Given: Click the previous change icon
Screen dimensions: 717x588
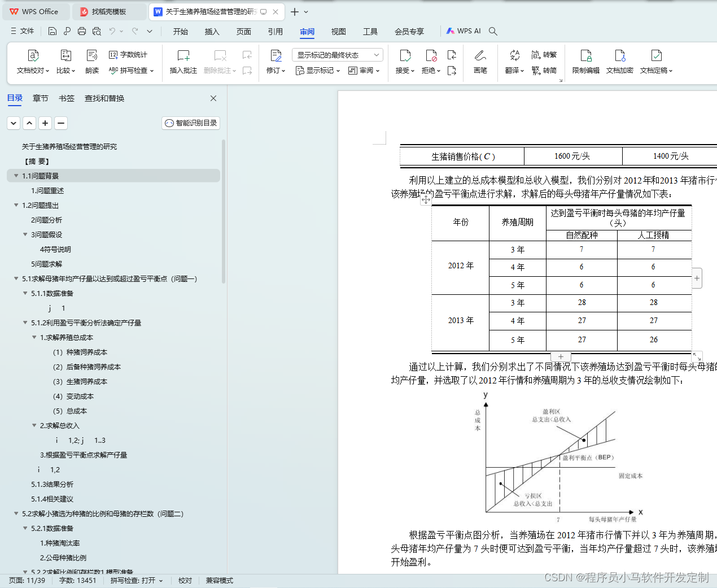Looking at the screenshot, I should point(452,55).
